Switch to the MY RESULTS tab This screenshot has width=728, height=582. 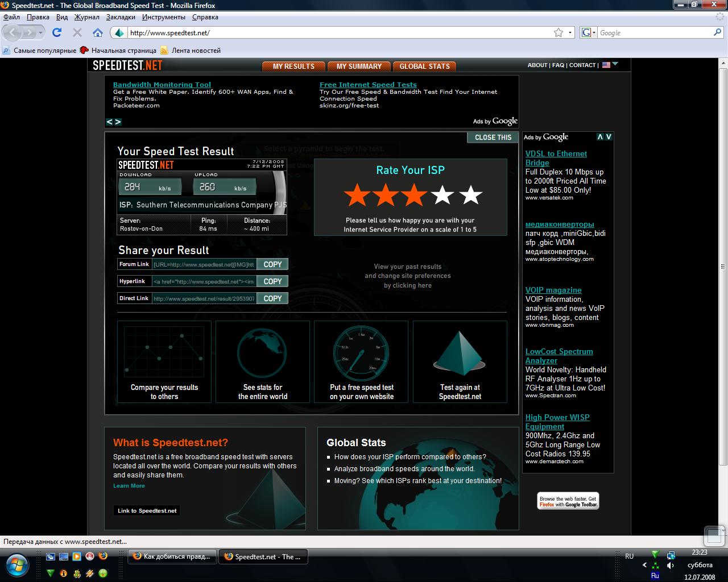tap(293, 66)
